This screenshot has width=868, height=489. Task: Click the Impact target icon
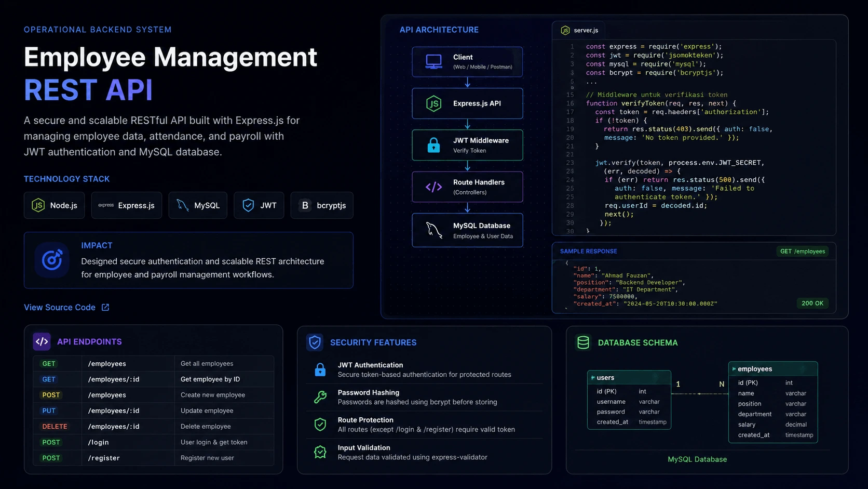pyautogui.click(x=52, y=260)
